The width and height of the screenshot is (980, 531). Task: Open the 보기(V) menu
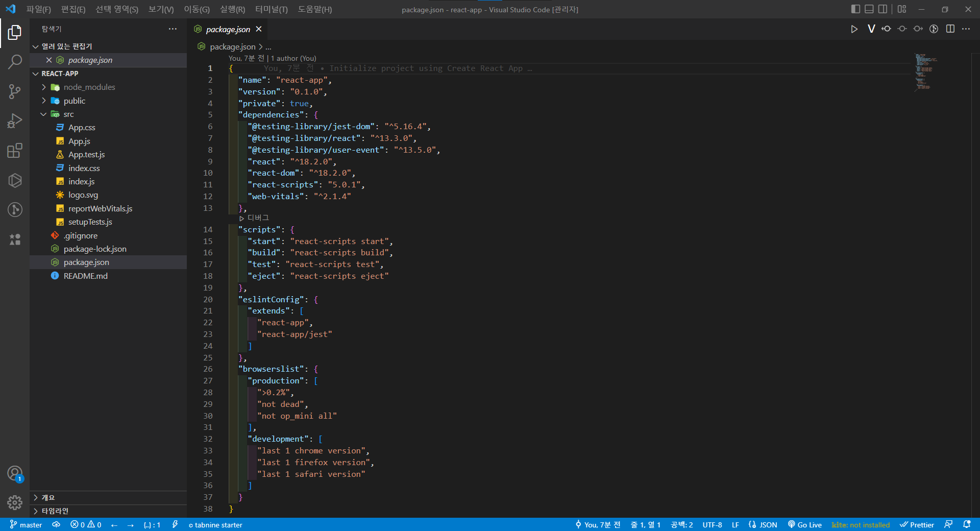coord(161,9)
